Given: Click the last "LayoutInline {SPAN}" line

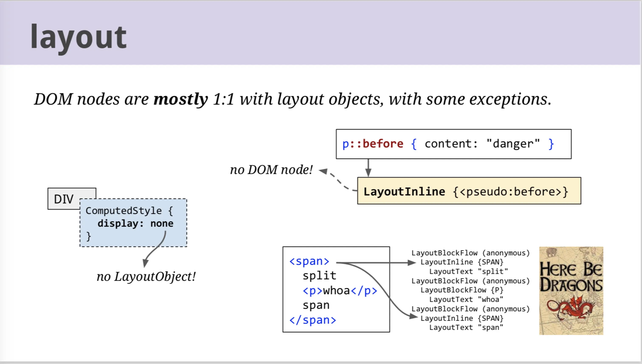Looking at the screenshot, I should (462, 319).
